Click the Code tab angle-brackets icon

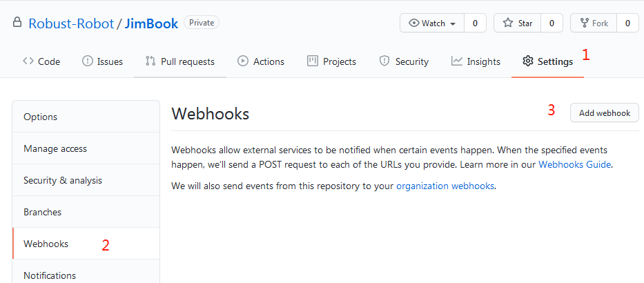coord(28,61)
